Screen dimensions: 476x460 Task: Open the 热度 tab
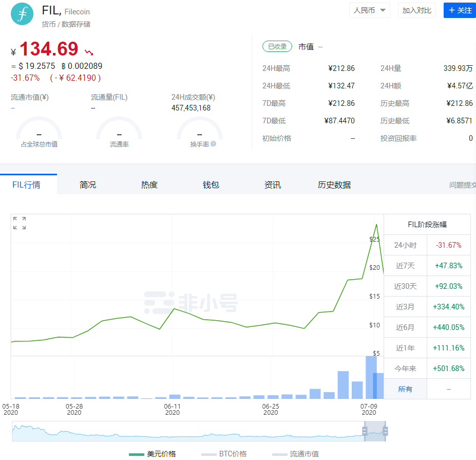149,185
